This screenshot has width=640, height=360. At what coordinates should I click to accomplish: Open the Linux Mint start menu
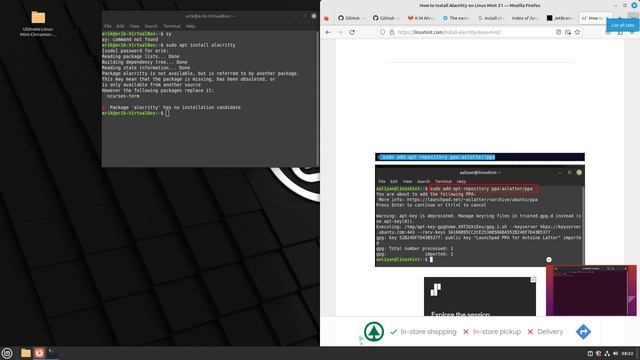point(7,353)
